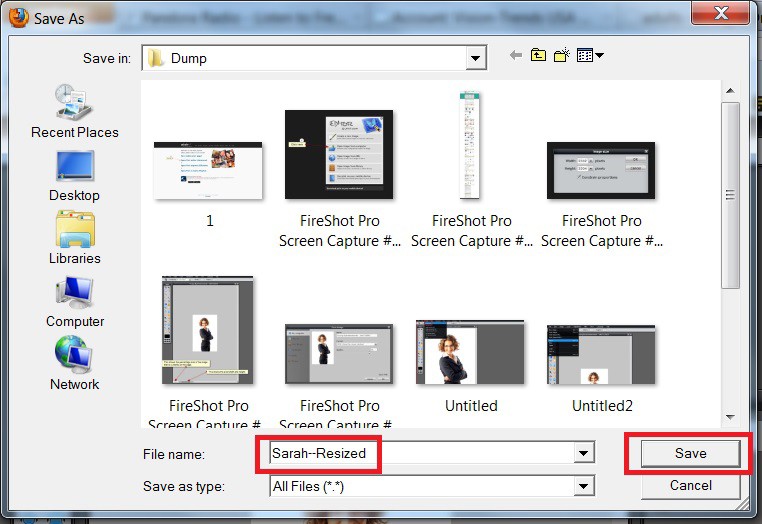Select the Untitled image thumbnail
762x524 pixels.
pos(470,353)
